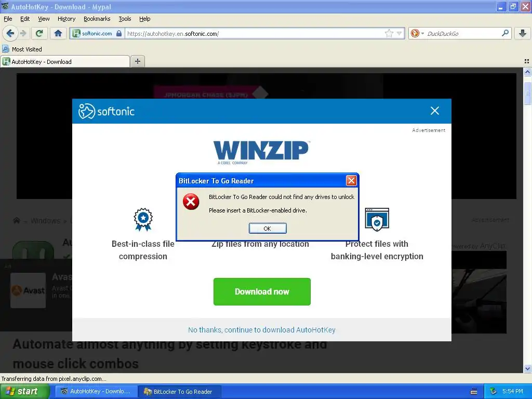Image resolution: width=532 pixels, height=399 pixels.
Task: Click the search magnifier icon
Action: pyautogui.click(x=505, y=33)
